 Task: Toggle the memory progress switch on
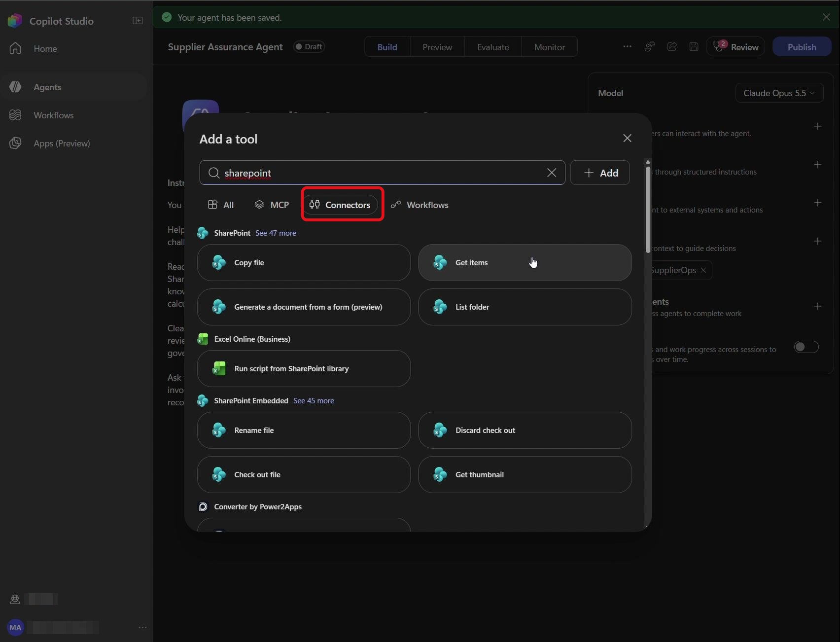point(806,347)
